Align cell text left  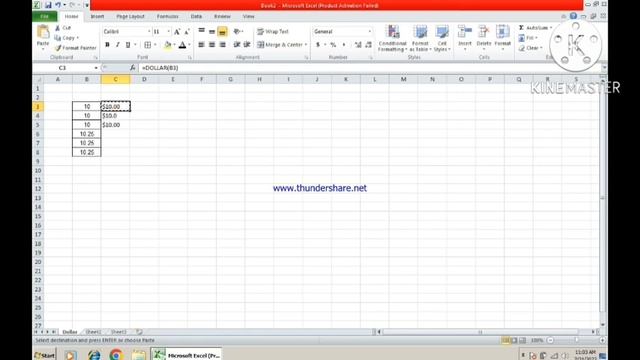coord(202,44)
